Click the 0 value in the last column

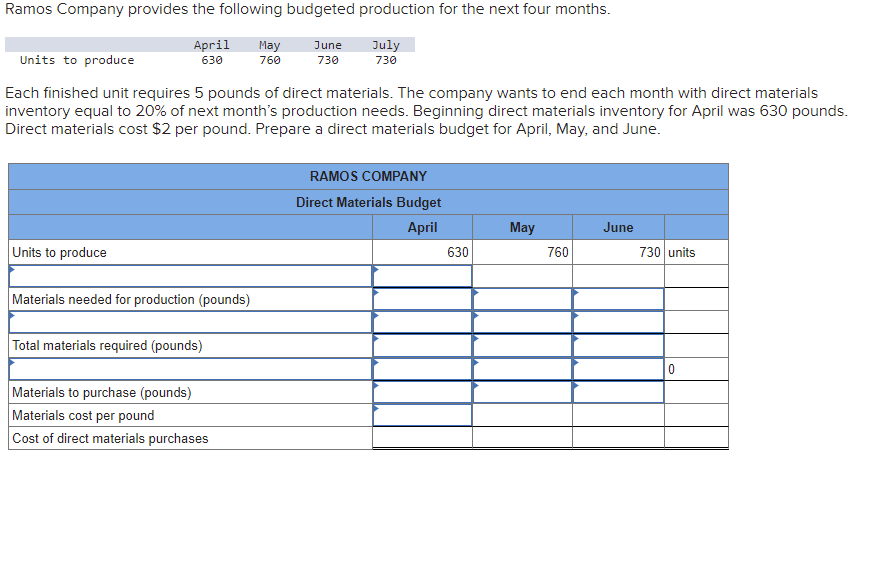[671, 370]
